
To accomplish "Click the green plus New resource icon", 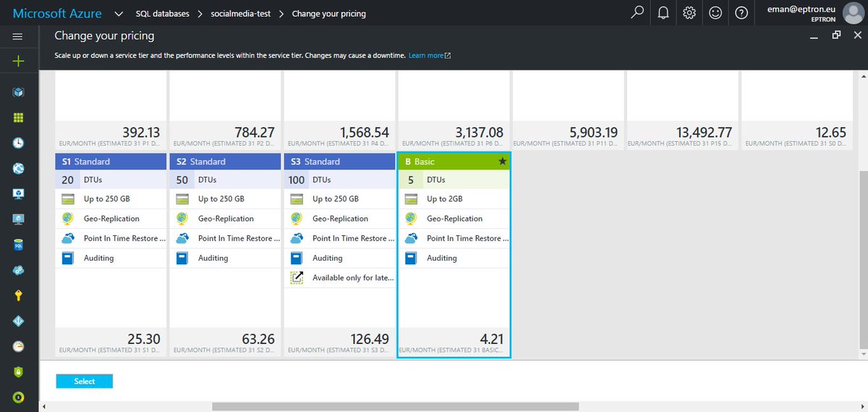I will 18,62.
